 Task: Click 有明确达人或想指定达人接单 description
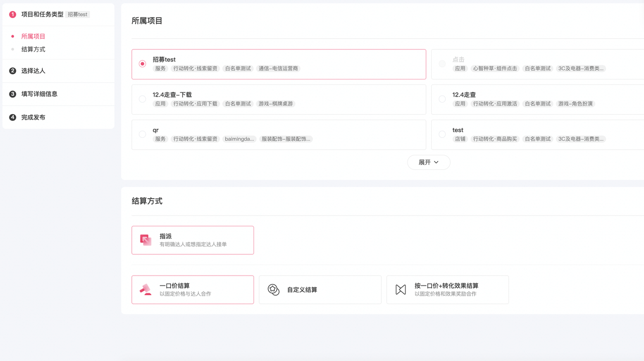193,244
